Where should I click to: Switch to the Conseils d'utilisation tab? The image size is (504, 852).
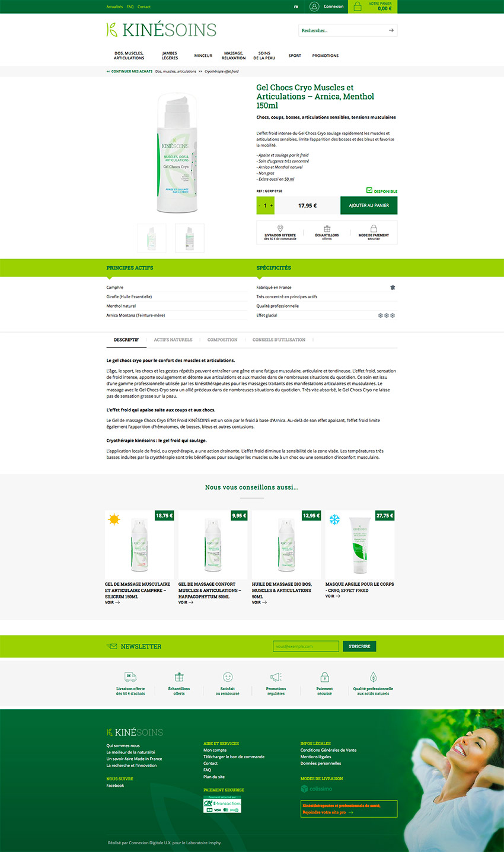(x=279, y=340)
